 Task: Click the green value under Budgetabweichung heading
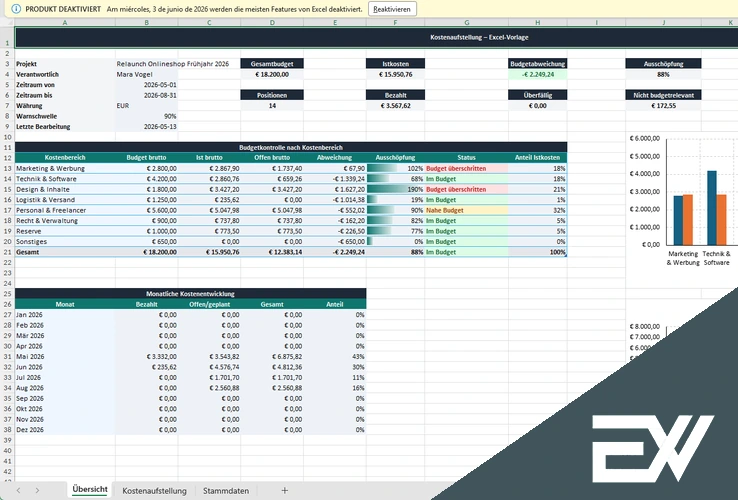(537, 74)
